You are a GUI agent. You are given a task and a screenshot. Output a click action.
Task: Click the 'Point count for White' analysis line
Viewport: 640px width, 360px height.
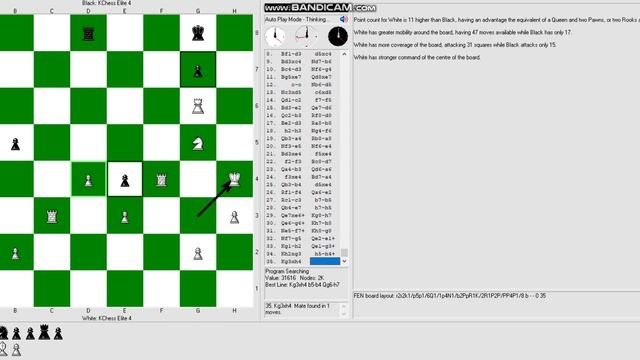[496, 20]
